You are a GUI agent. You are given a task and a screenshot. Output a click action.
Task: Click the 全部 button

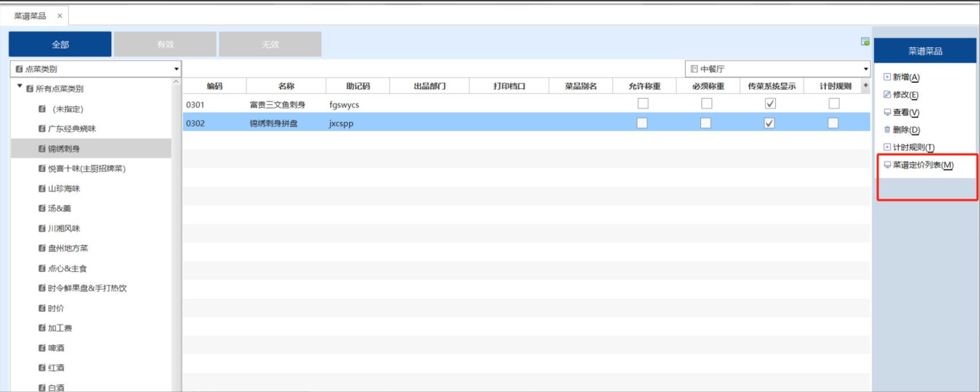click(60, 44)
